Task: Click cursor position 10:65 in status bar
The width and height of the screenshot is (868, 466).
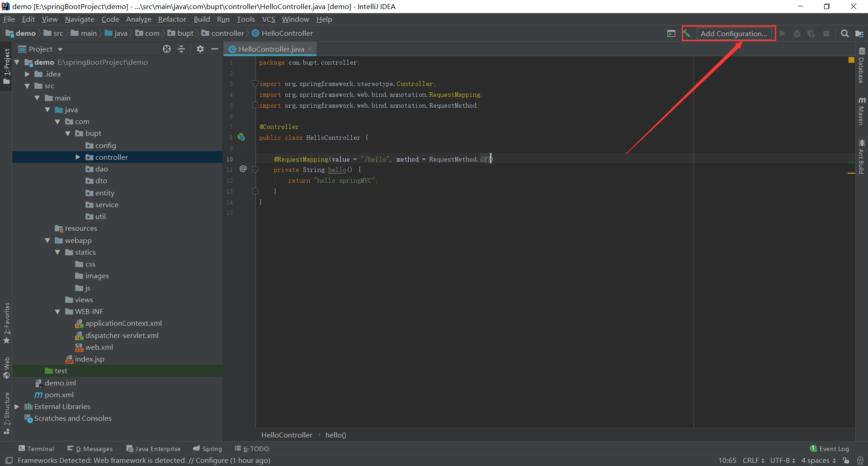Action: pyautogui.click(x=727, y=461)
